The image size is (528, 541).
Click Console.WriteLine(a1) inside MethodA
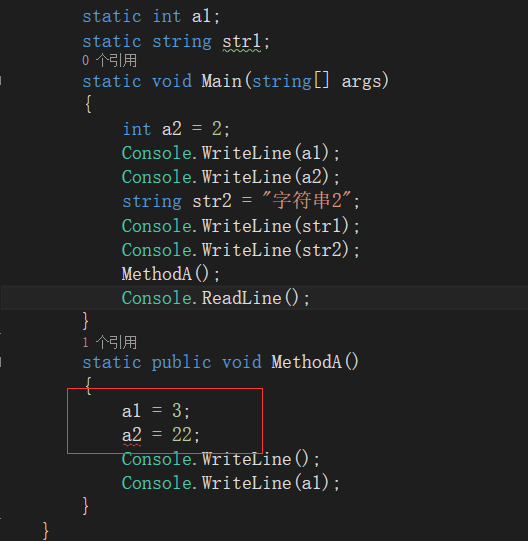click(231, 483)
